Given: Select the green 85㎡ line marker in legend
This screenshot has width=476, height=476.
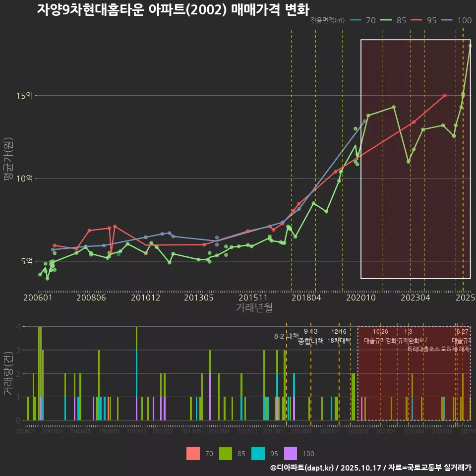Looking at the screenshot, I should (387, 21).
